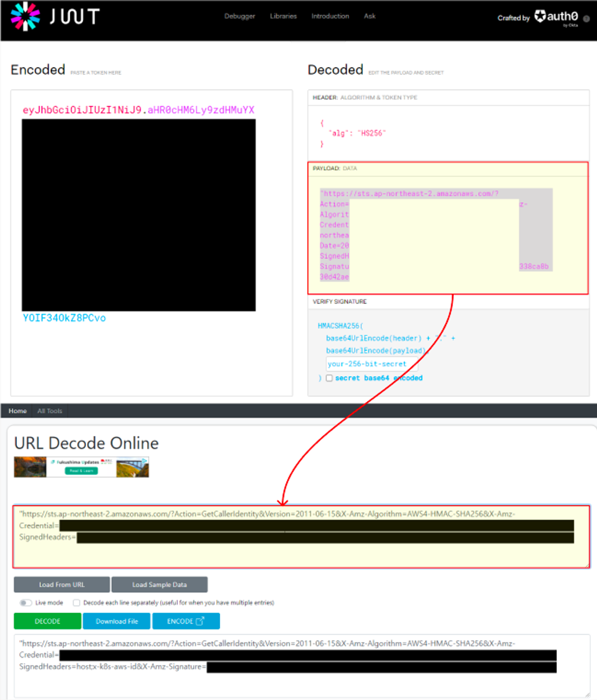Click the encoded token text area
Viewport: 597px width, 700px height.
[x=151, y=243]
